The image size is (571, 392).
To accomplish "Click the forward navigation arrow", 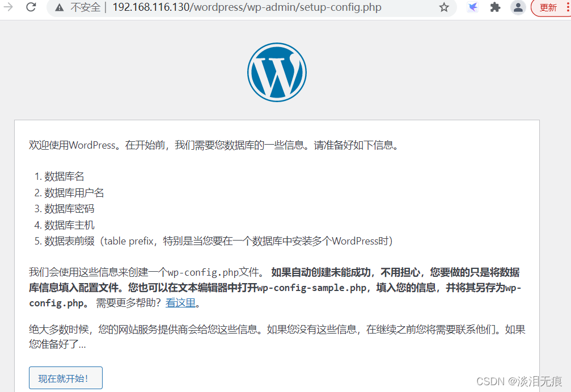I will click(x=8, y=7).
